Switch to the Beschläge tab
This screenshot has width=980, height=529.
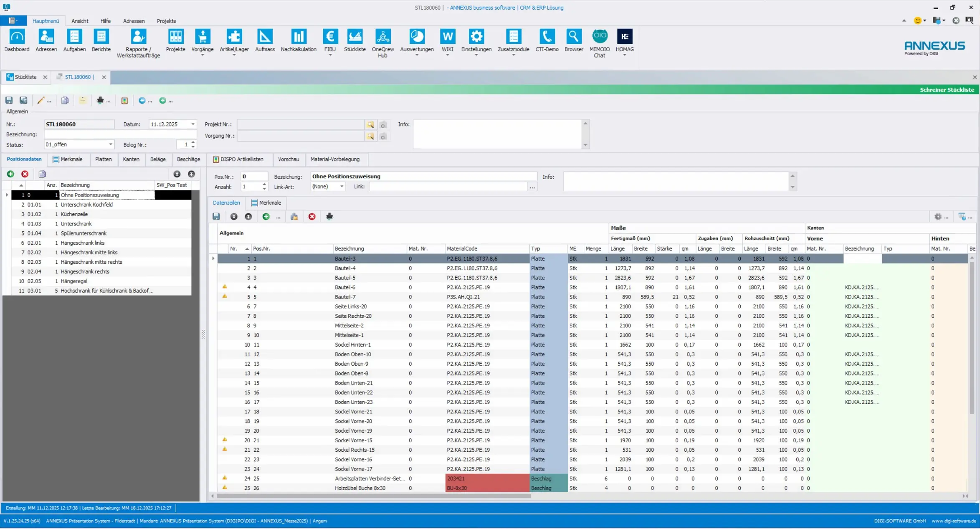point(188,159)
